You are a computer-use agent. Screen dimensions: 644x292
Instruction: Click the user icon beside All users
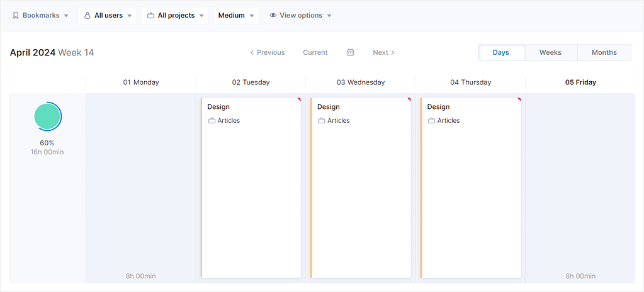coord(87,16)
